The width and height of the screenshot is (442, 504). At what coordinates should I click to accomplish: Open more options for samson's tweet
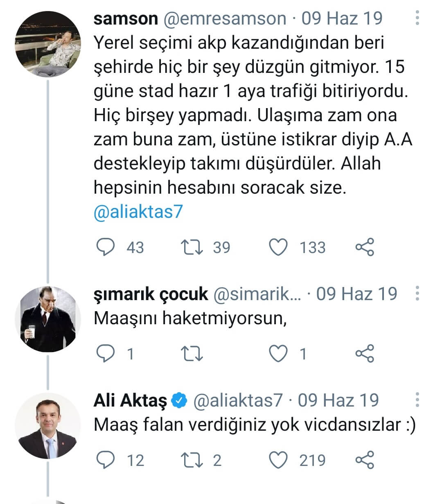point(417,18)
